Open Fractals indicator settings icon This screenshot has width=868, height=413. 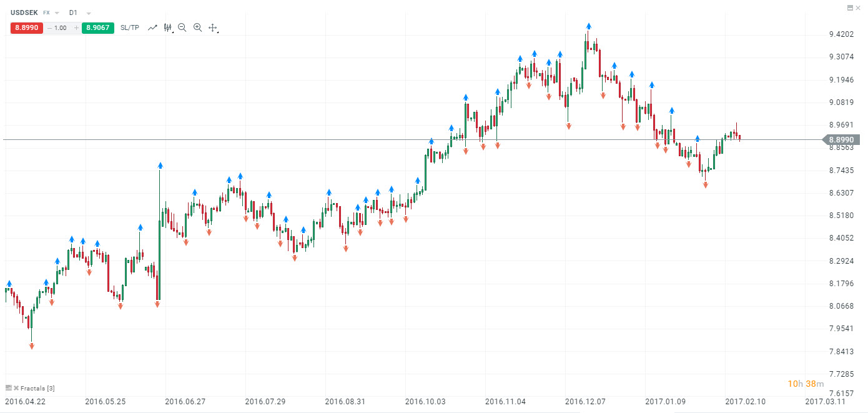tap(8, 388)
